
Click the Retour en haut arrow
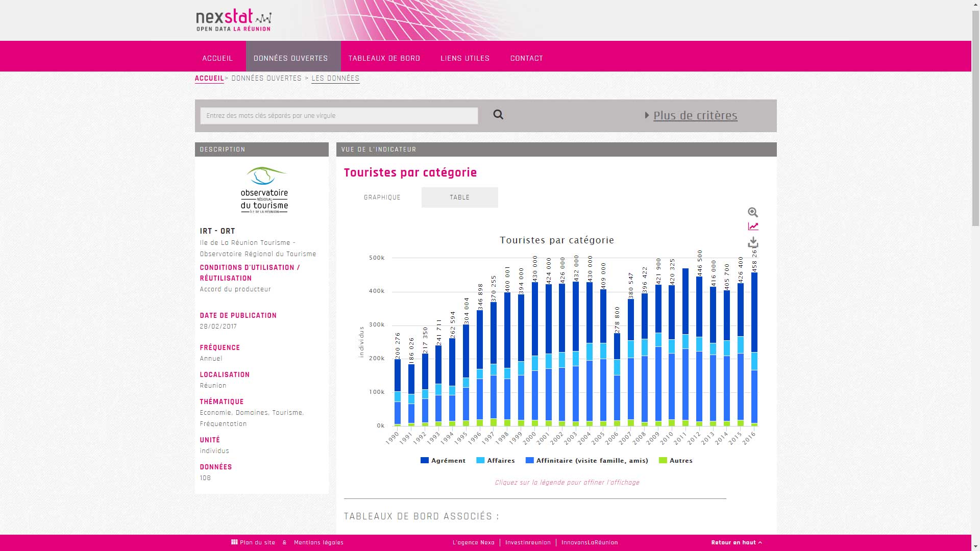click(760, 542)
